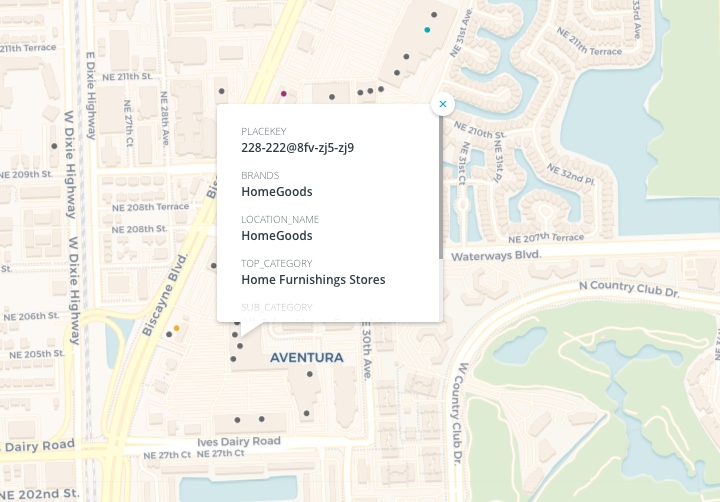This screenshot has height=502, width=720.
Task: Click gray point beside the orange marker
Action: tap(169, 335)
